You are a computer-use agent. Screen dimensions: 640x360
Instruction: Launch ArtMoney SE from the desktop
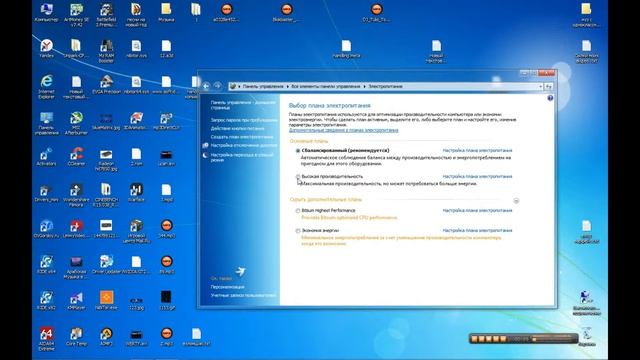[76, 14]
